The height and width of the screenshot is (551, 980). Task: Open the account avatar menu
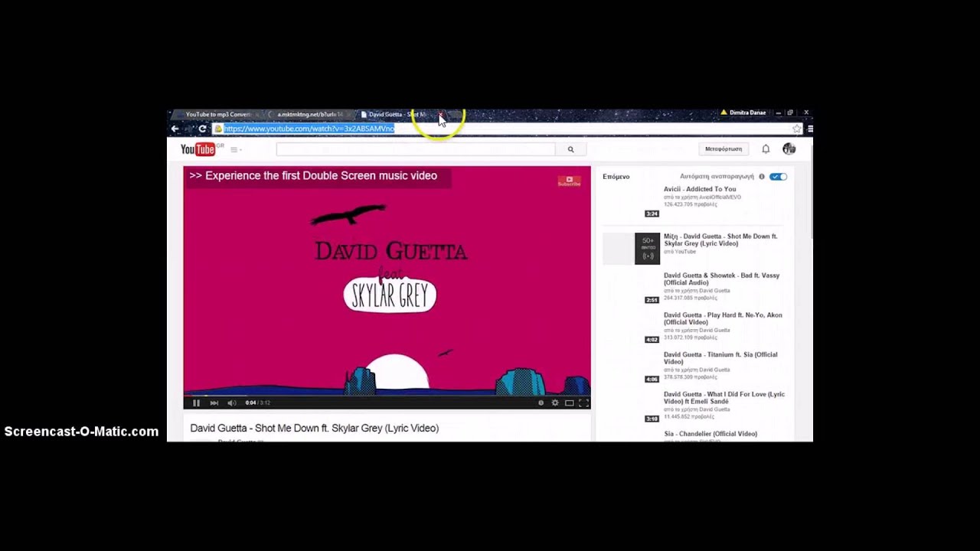coord(789,149)
